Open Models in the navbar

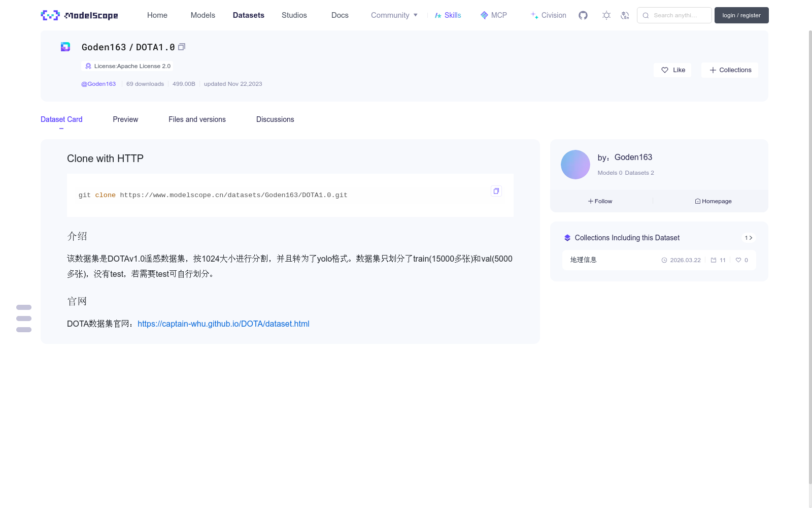(x=203, y=15)
